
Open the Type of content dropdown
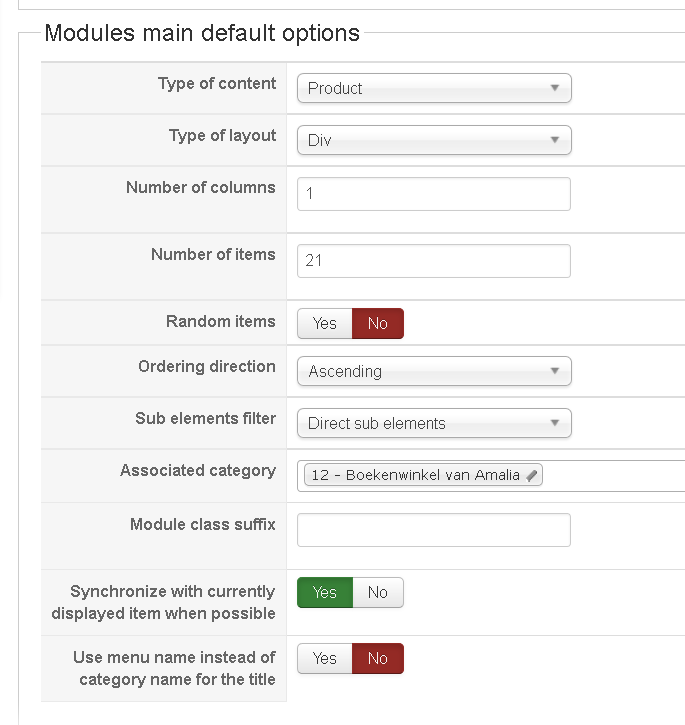434,88
